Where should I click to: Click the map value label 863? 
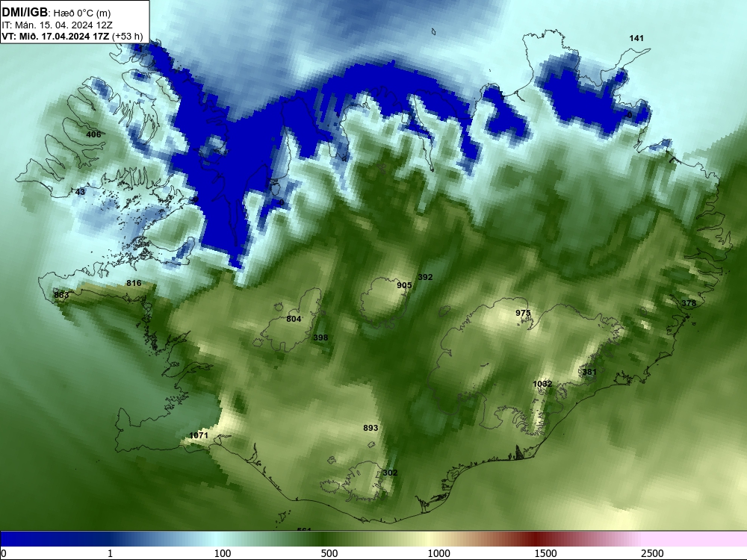(x=61, y=295)
